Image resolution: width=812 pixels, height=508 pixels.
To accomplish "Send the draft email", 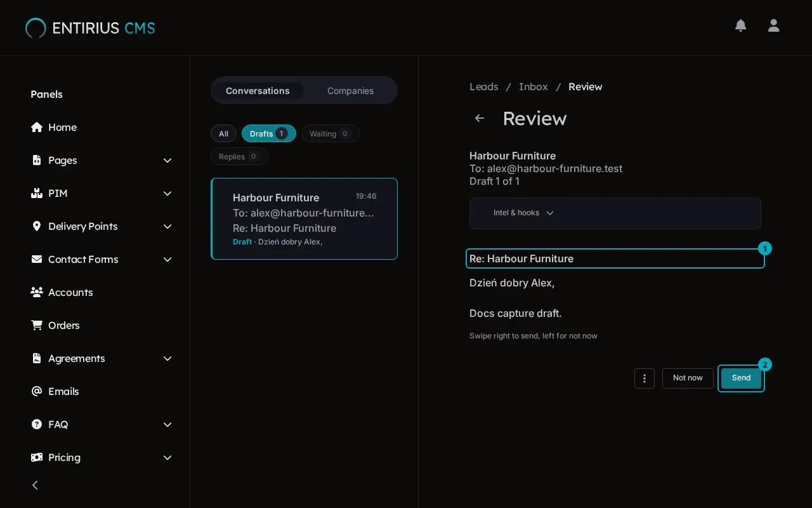I will pos(741,378).
